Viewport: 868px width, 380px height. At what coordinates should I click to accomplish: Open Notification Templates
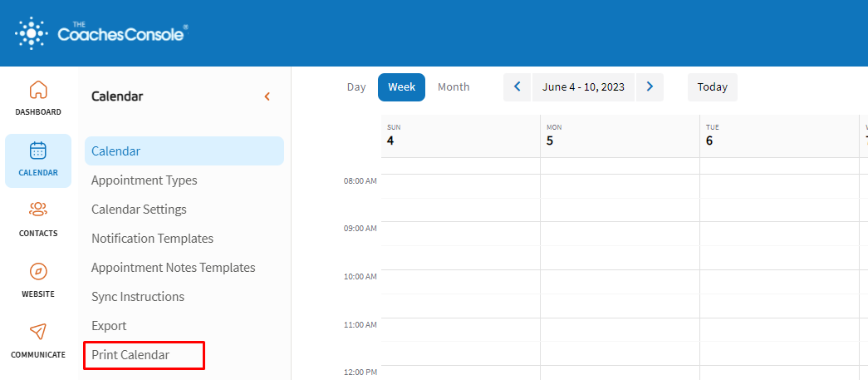tap(152, 239)
